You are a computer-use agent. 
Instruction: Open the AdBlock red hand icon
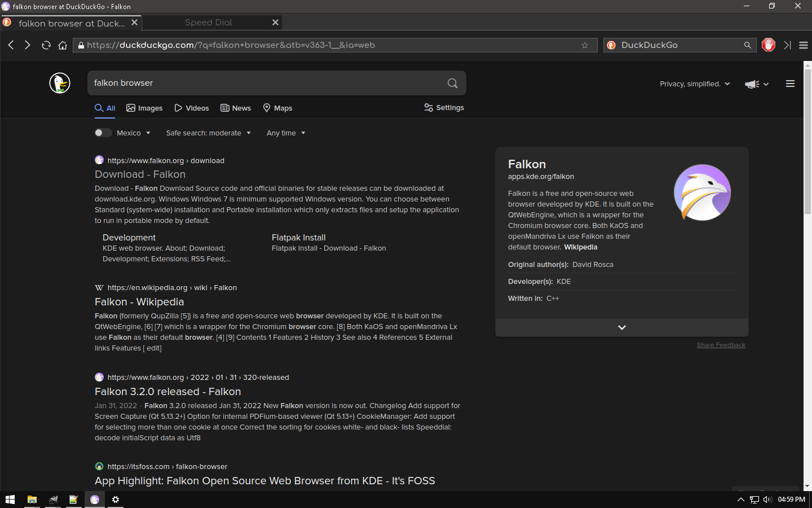769,45
